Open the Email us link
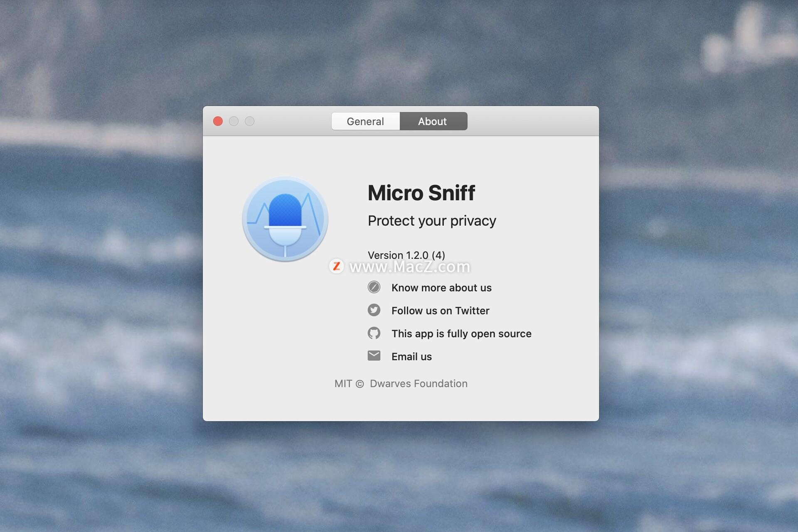798x532 pixels. pyautogui.click(x=411, y=357)
